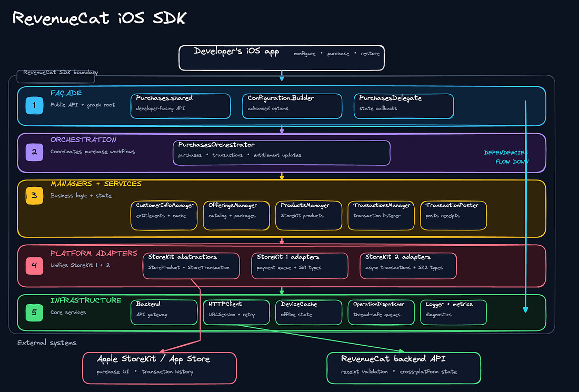Screen dimensions: 579x392
Task: Click 'Coordinates purchase workflows' text
Action: [x=93, y=152]
